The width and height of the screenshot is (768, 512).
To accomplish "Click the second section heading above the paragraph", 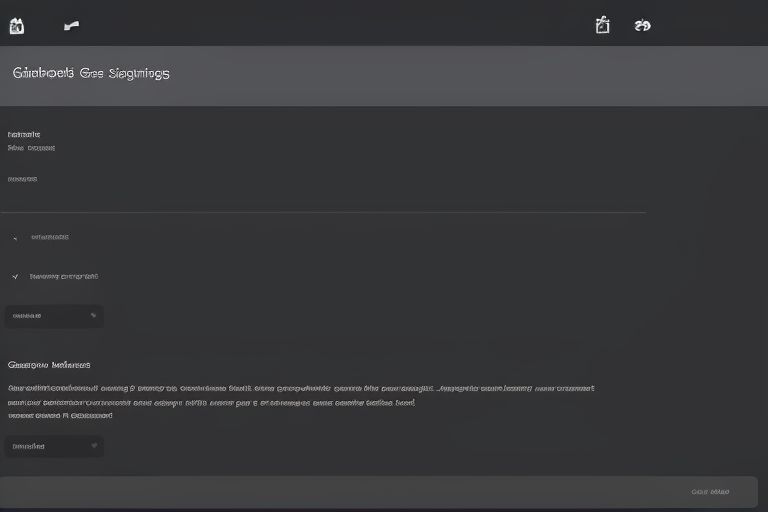I will 49,365.
